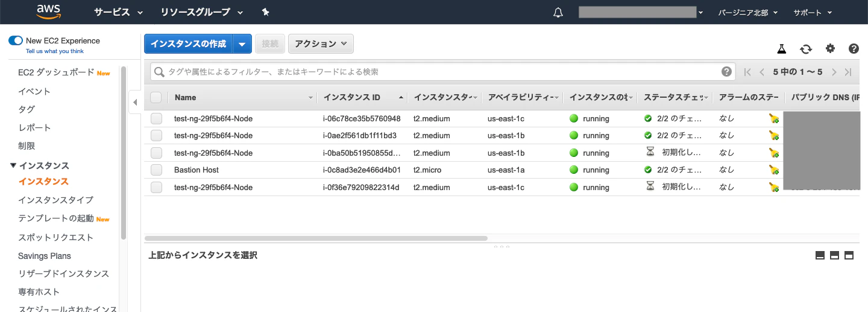Image resolution: width=868 pixels, height=312 pixels.
Task: Open the バージニア北部 region selector
Action: tap(748, 12)
